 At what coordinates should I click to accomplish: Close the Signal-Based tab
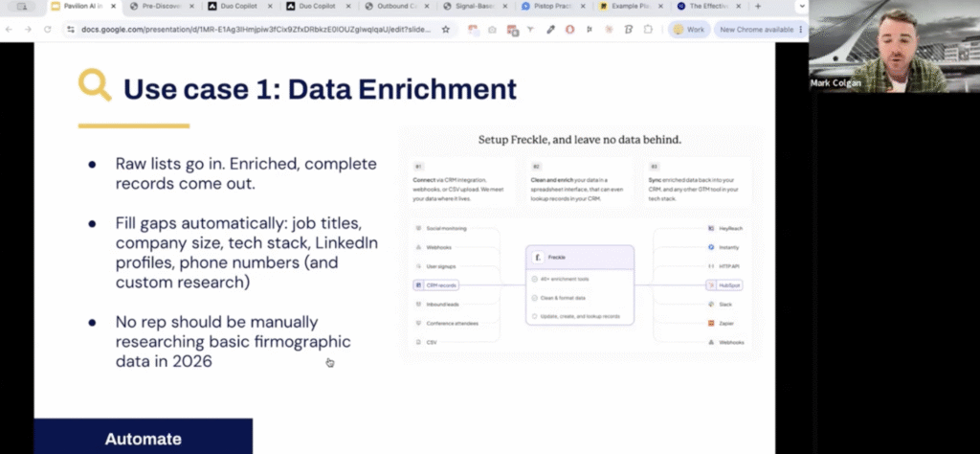504,7
